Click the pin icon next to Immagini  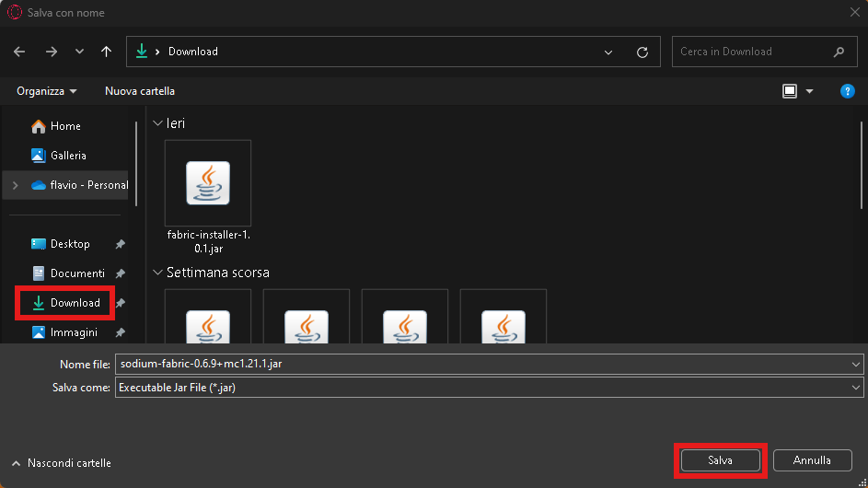[121, 332]
